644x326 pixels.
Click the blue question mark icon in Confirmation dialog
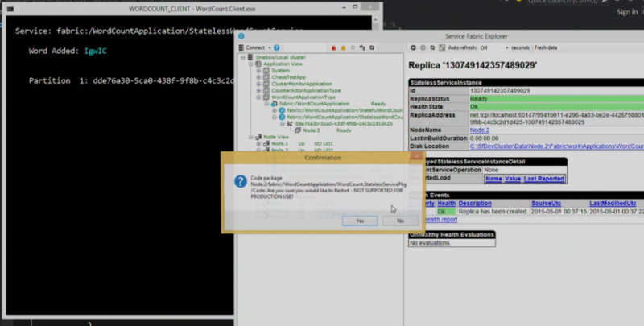pyautogui.click(x=241, y=181)
